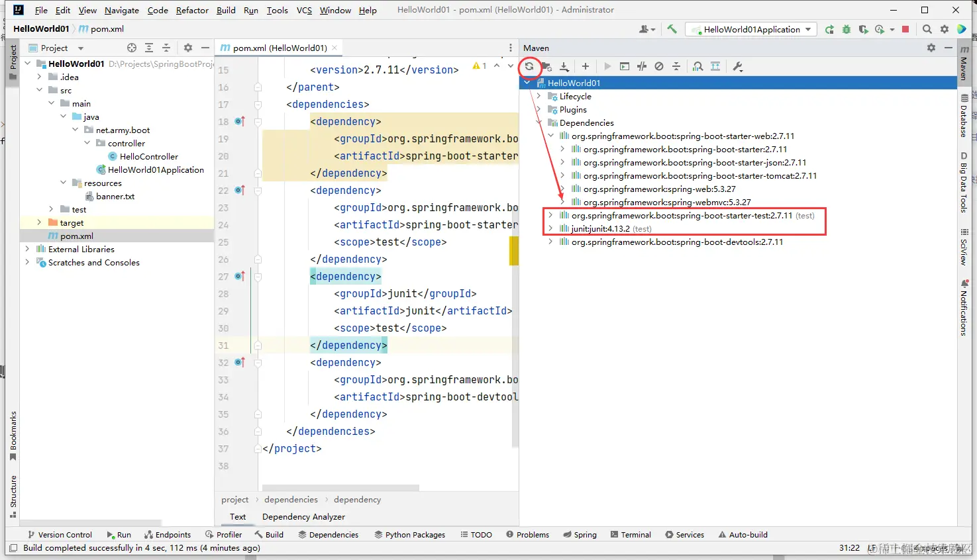This screenshot has height=560, width=977.
Task: Open Search Everywhere magnifier
Action: (x=927, y=29)
